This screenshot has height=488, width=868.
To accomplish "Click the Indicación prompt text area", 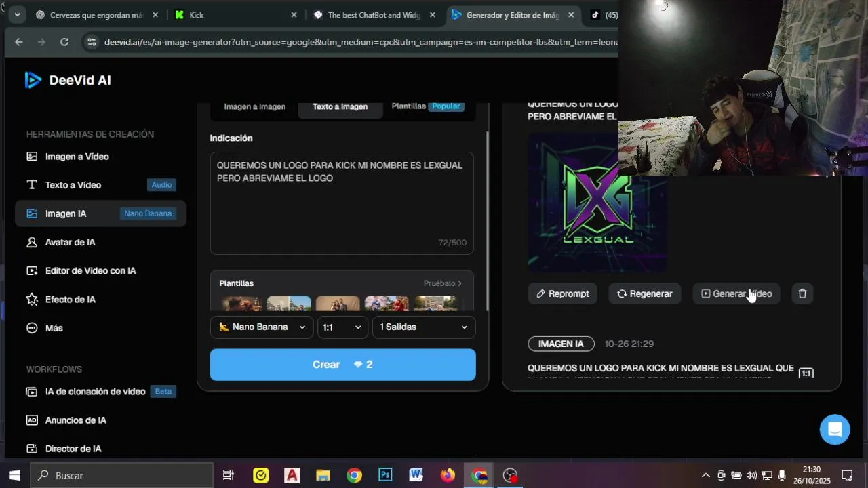I will pyautogui.click(x=342, y=203).
